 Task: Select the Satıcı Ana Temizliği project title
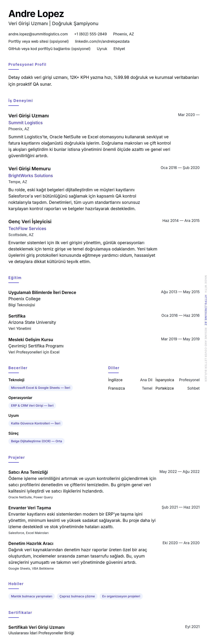click(28, 472)
